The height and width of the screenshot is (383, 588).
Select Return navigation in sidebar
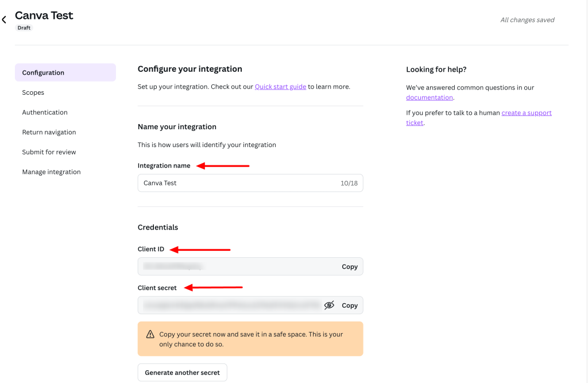pyautogui.click(x=49, y=132)
